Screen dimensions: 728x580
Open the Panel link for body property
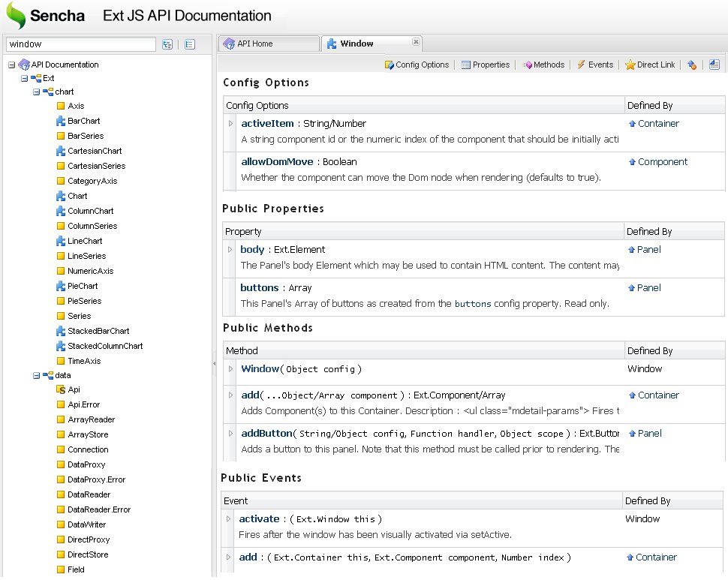648,250
